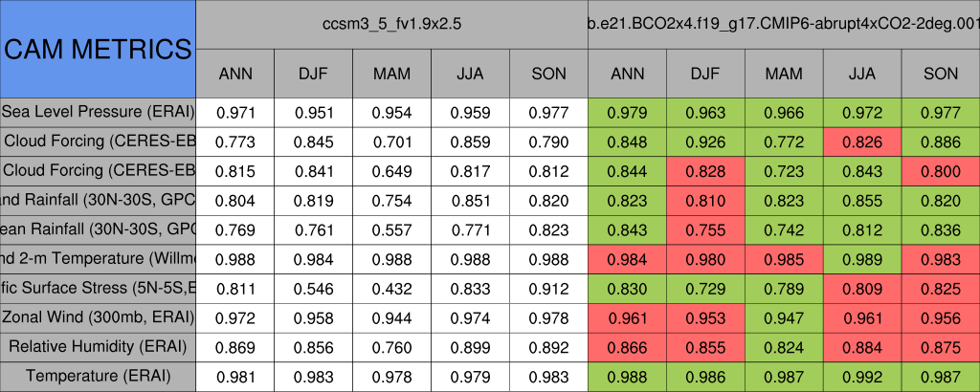Click the bottom Temperature (ERAI) row label
Image resolution: width=980 pixels, height=392 pixels.
tap(98, 376)
